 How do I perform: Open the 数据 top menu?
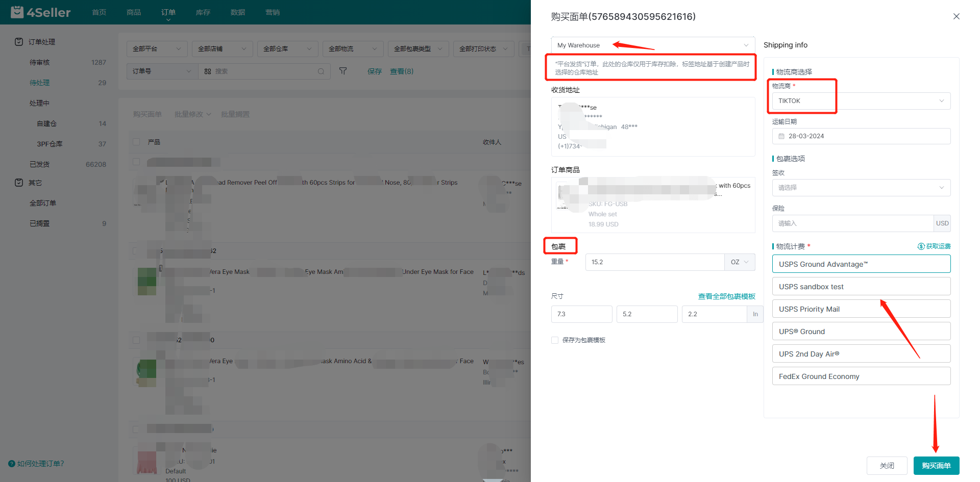[x=238, y=12]
